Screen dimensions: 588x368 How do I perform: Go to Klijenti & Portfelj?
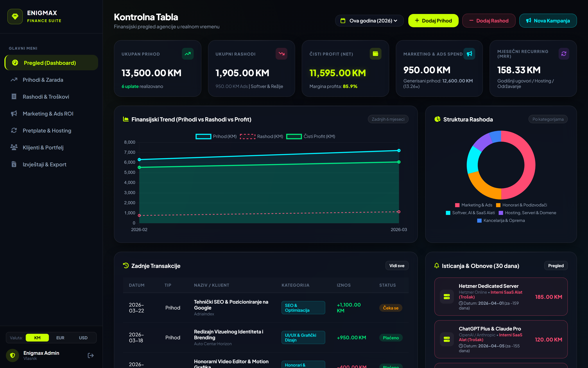pos(51,148)
